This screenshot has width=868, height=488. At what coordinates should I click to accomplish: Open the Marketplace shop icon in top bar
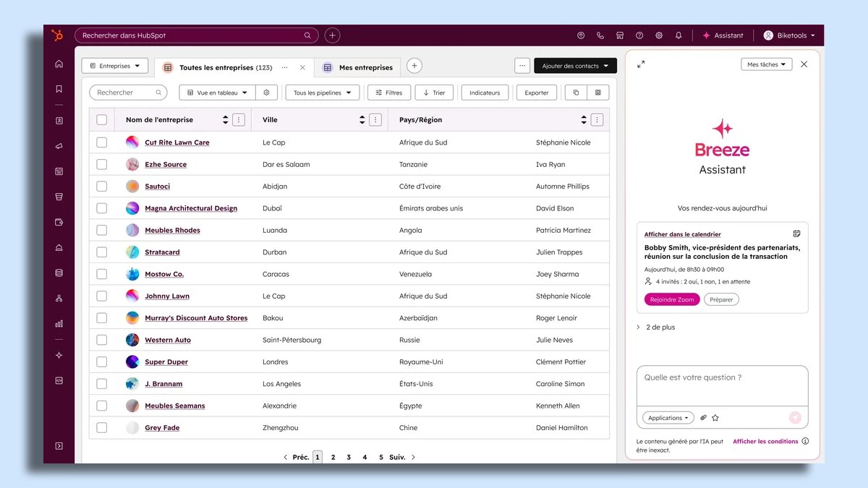(x=620, y=35)
